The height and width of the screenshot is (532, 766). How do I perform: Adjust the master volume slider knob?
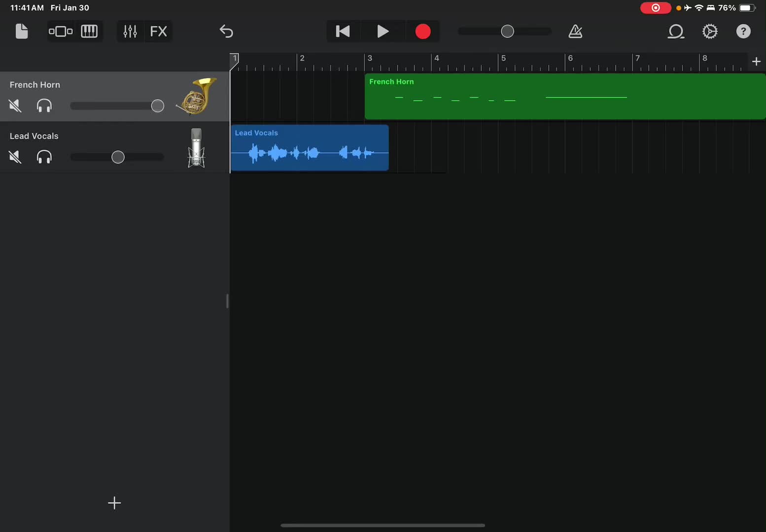click(x=507, y=32)
